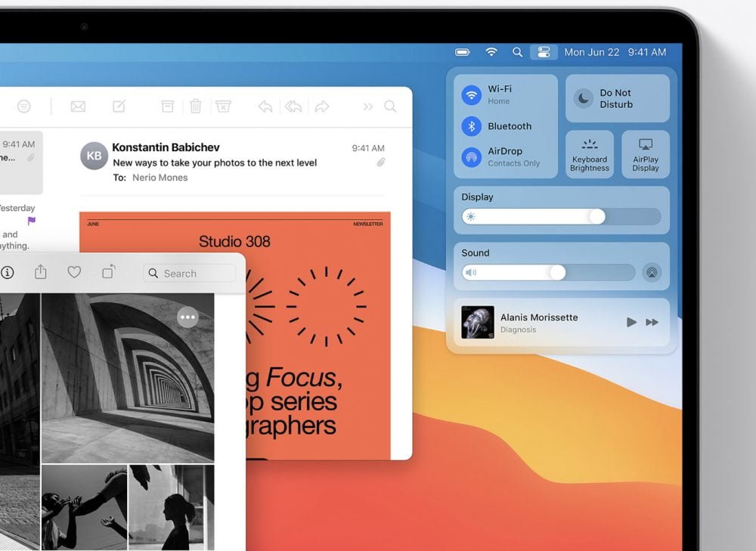Show photo info with the info icon
Screen dimensions: 756x551
[8, 273]
